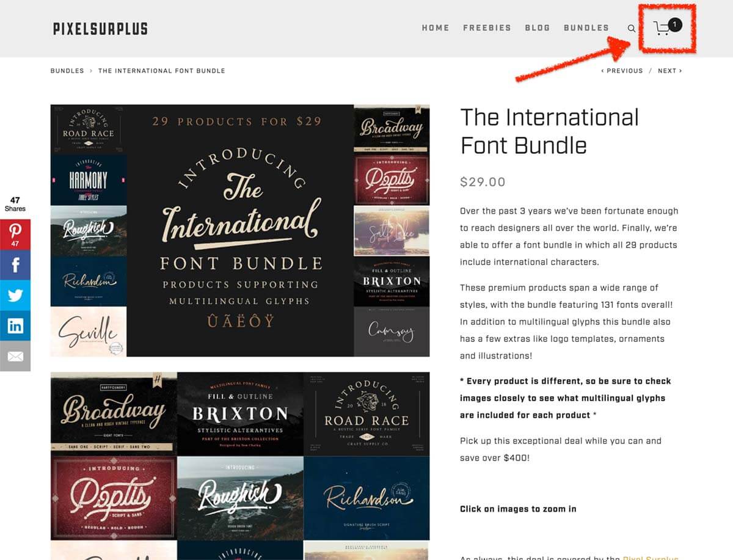Click the 47 Shares counter
This screenshot has width=733, height=560.
(15, 204)
